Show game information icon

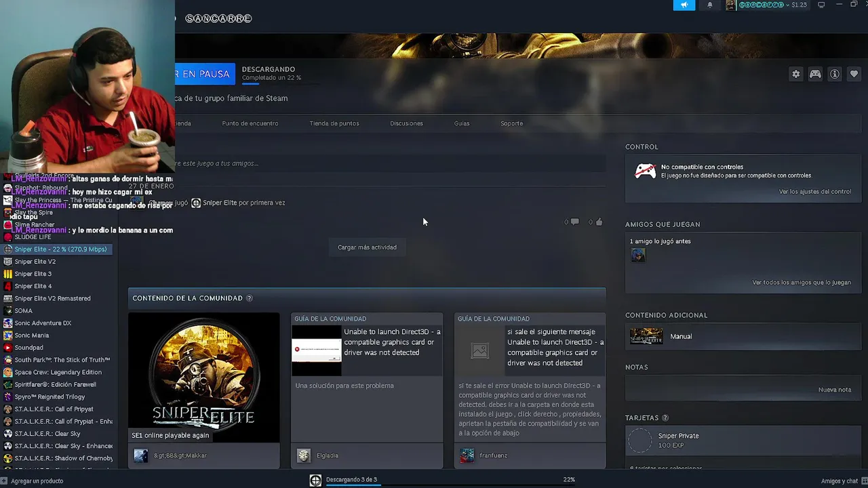(835, 75)
